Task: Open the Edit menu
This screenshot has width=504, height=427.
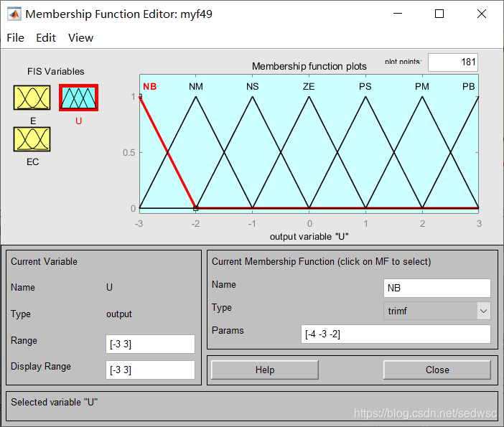Action: 46,38
